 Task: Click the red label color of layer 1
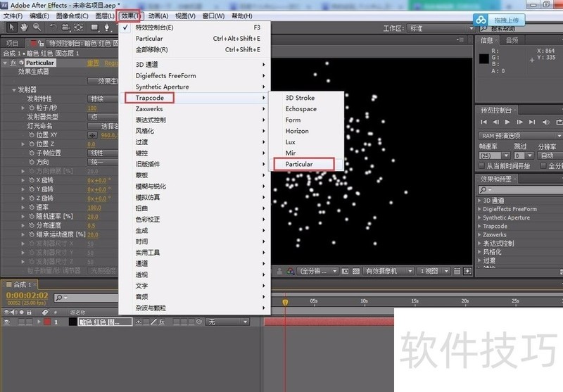pos(47,322)
